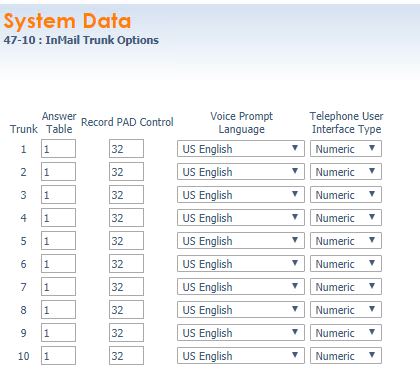This screenshot has width=420, height=374.
Task: Click the 'Trunk' column header
Action: [24, 129]
